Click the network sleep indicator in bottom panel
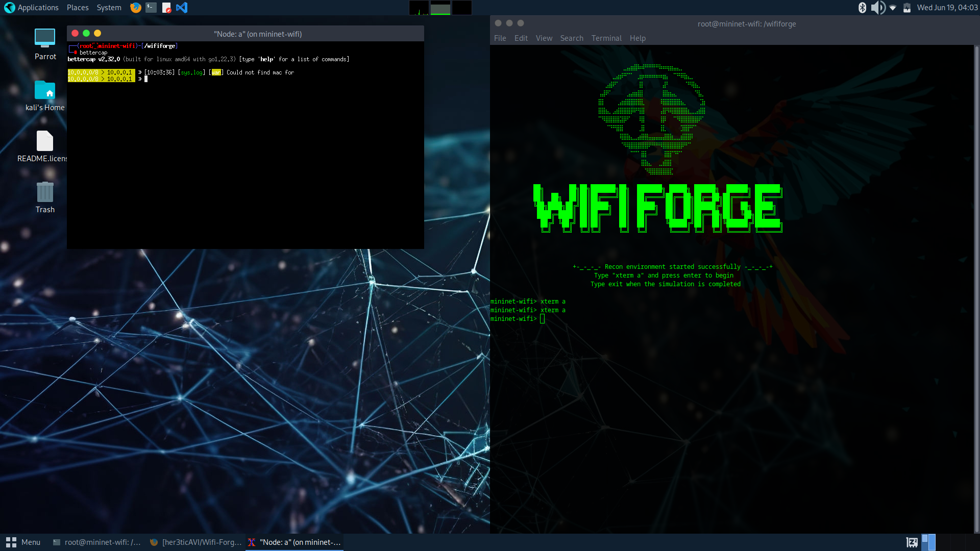 pyautogui.click(x=912, y=542)
